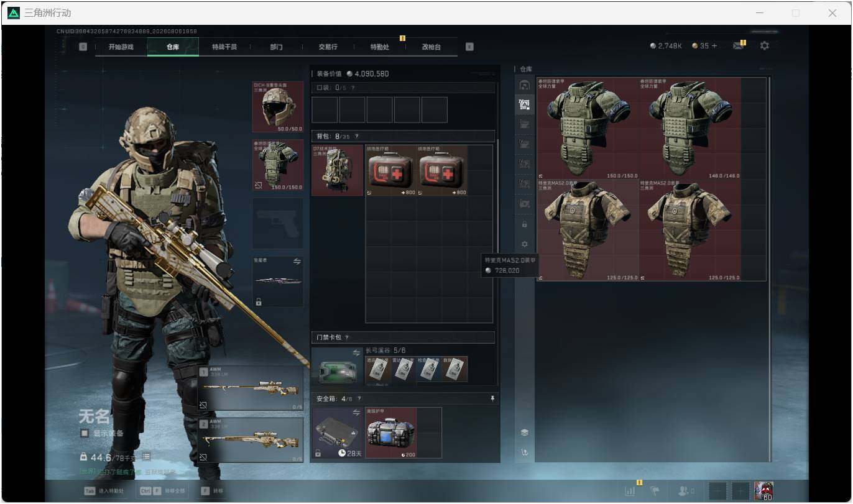Switch to the 开始游戏 tab
This screenshot has height=504, width=853.
pos(121,47)
